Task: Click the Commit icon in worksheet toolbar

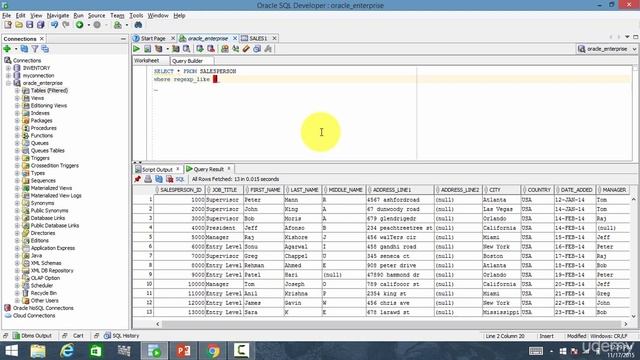Action: [x=200, y=49]
